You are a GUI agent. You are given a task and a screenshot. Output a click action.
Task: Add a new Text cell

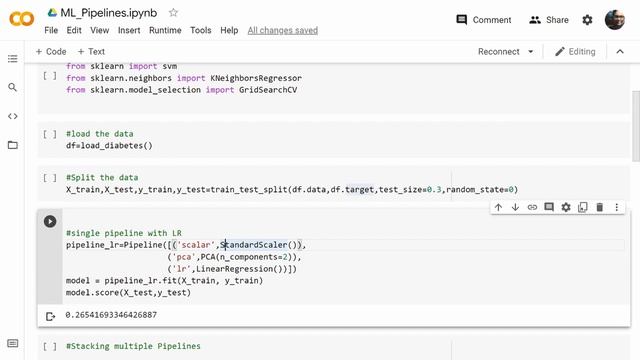(x=91, y=51)
